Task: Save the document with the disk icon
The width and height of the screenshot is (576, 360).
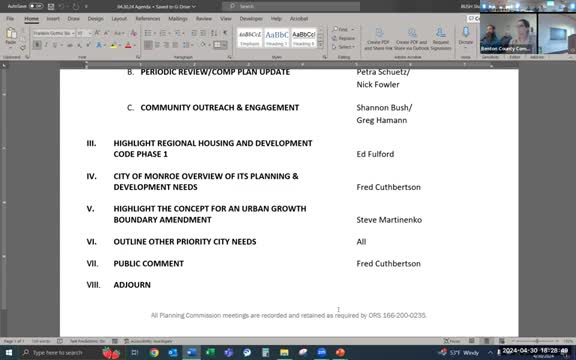Action: (51, 7)
